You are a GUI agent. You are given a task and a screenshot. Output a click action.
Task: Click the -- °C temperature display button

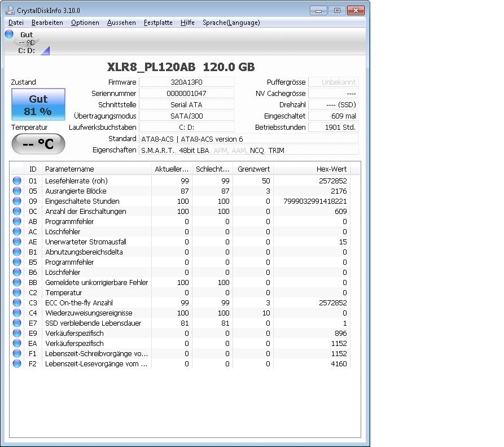tap(38, 144)
